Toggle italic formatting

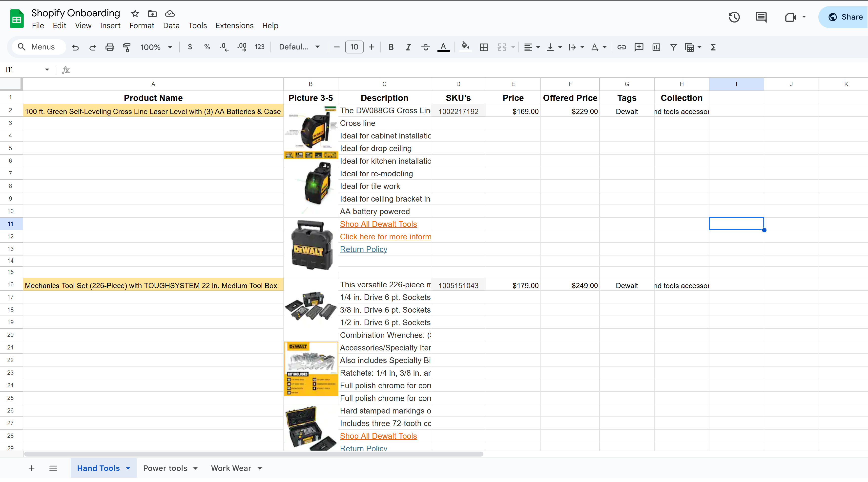[408, 47]
